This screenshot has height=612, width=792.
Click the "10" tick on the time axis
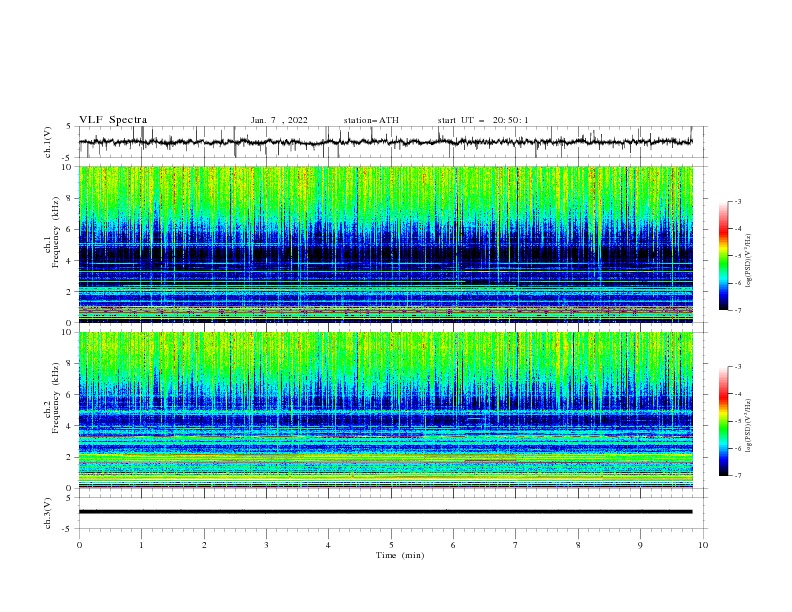(x=703, y=545)
